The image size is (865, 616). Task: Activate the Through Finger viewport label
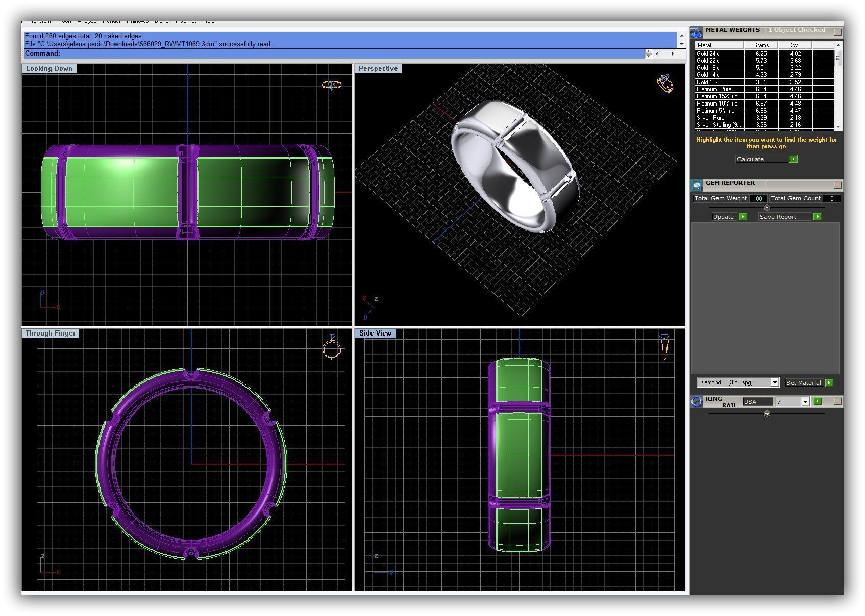coord(51,333)
